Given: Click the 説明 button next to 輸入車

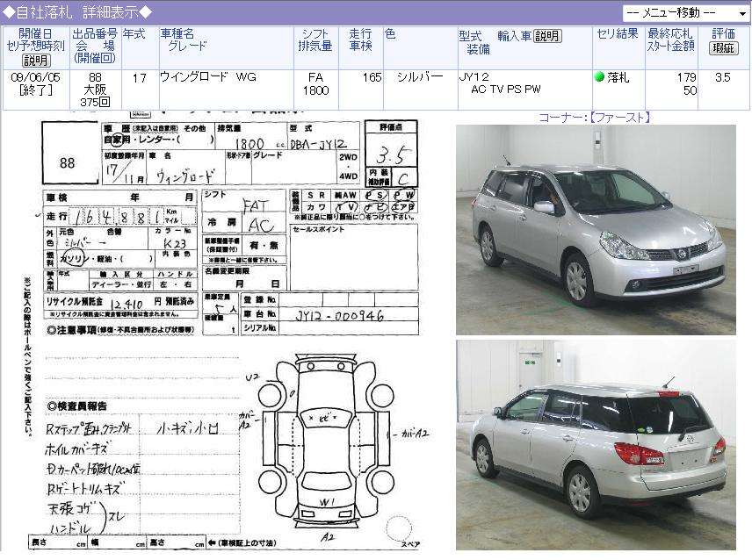Looking at the screenshot, I should [547, 36].
